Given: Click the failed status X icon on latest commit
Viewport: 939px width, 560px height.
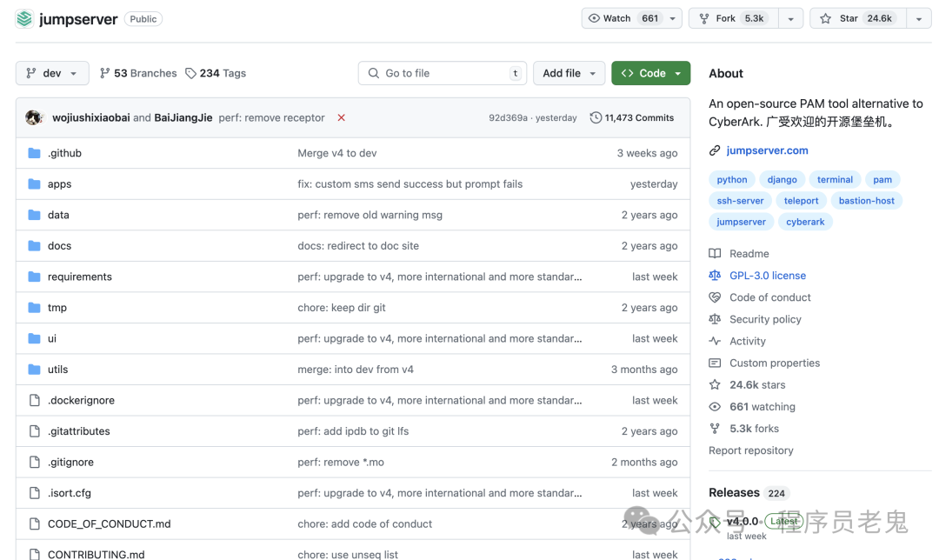Looking at the screenshot, I should coord(342,118).
